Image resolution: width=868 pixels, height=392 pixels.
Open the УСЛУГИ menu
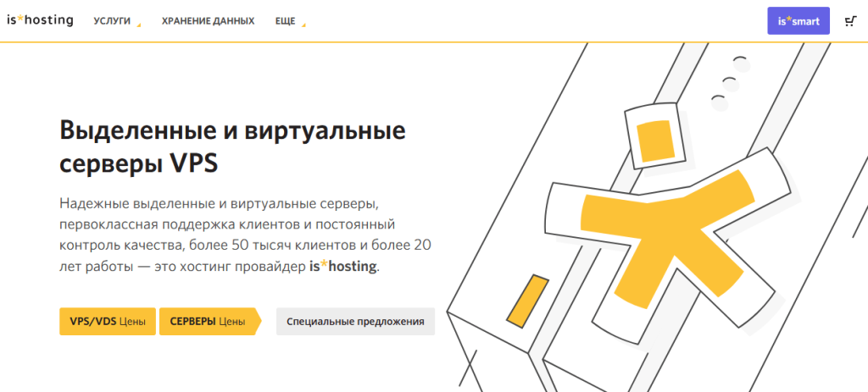112,21
